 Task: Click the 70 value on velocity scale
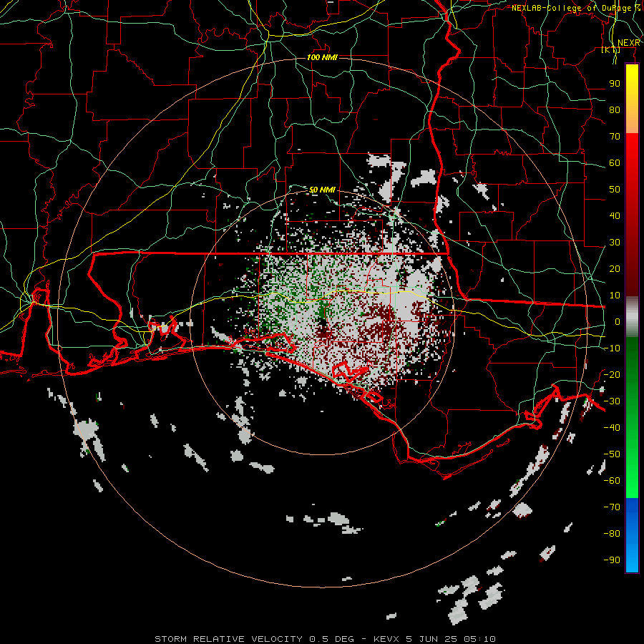pos(615,137)
